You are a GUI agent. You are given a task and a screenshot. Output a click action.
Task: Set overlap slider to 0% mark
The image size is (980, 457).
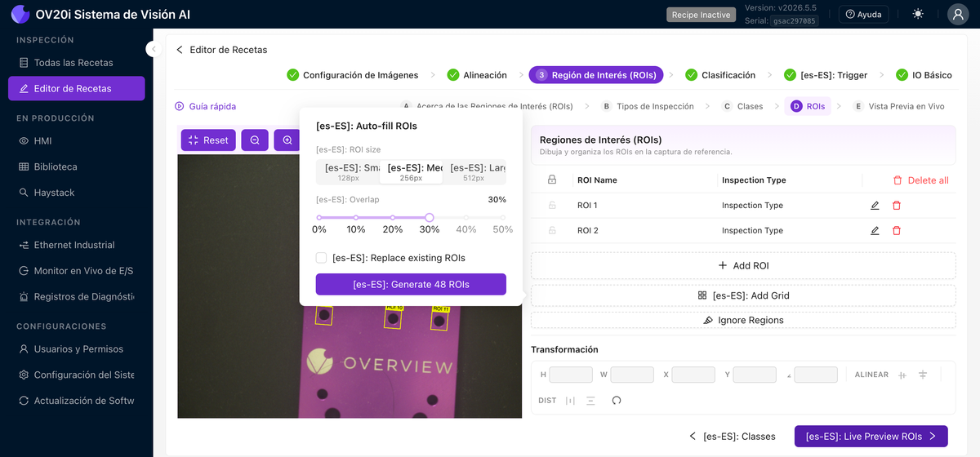tap(319, 218)
